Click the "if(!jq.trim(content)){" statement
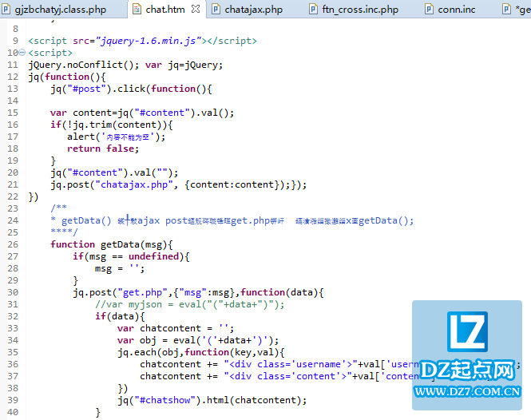Image resolution: width=531 pixels, height=420 pixels. coord(112,125)
